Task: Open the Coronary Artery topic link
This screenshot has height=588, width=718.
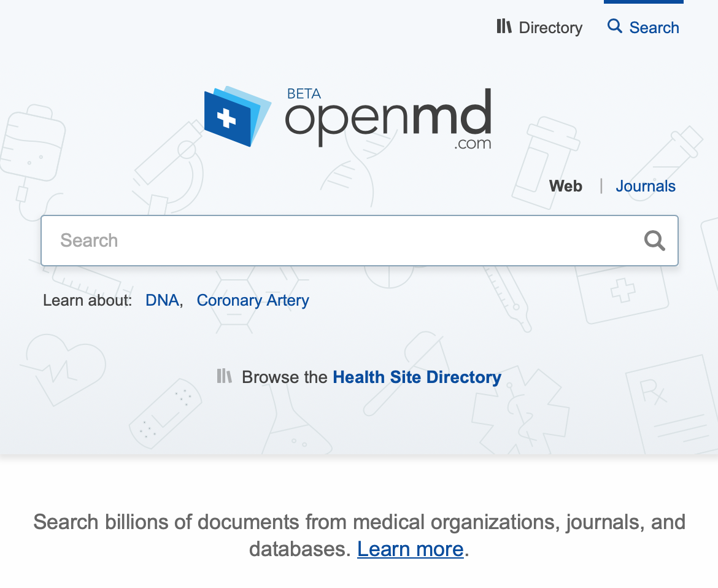Action: [x=253, y=301]
